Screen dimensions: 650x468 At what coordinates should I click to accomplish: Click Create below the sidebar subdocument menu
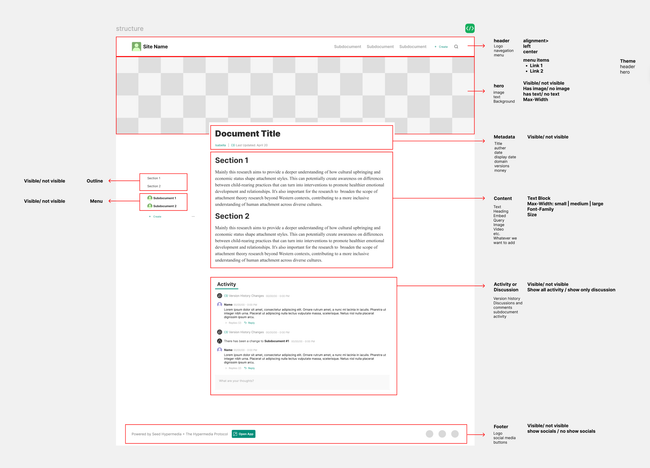(155, 216)
